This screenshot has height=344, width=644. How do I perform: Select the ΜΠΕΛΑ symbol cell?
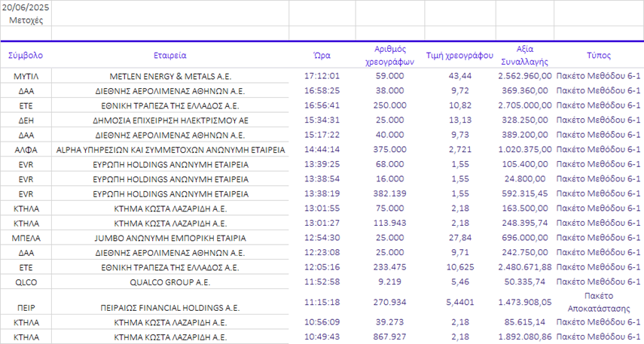[26, 238]
